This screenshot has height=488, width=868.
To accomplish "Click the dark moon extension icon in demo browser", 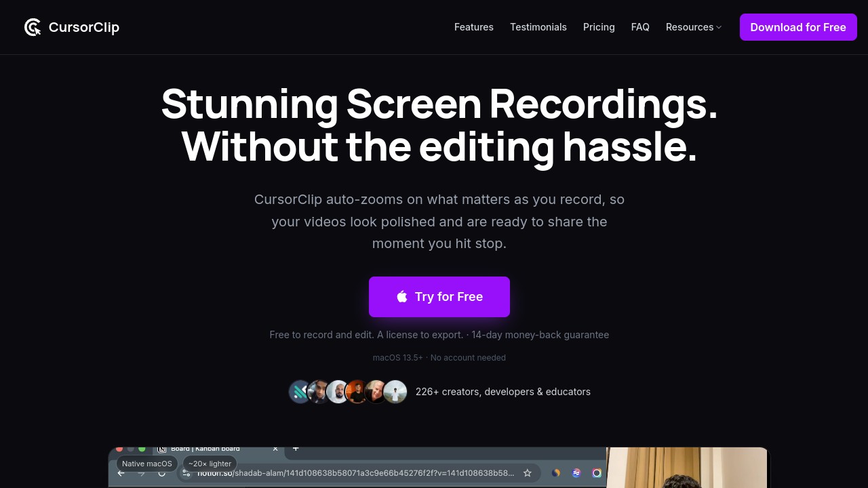I will point(556,473).
